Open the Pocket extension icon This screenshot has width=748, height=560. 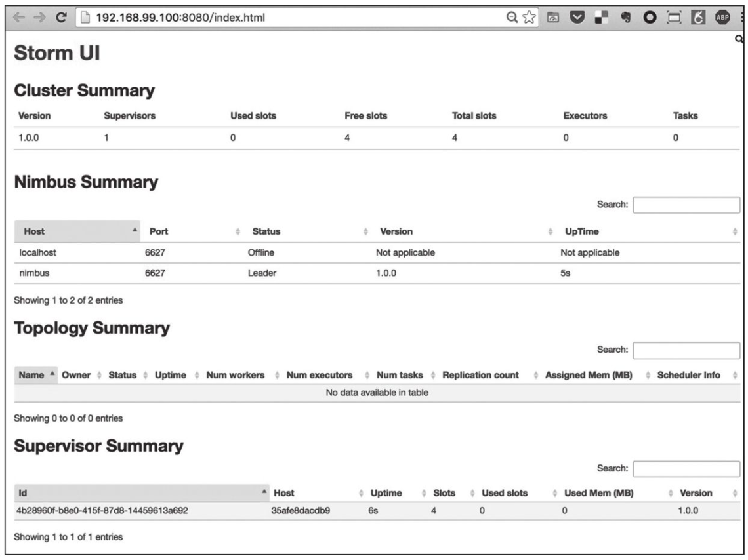coord(577,18)
